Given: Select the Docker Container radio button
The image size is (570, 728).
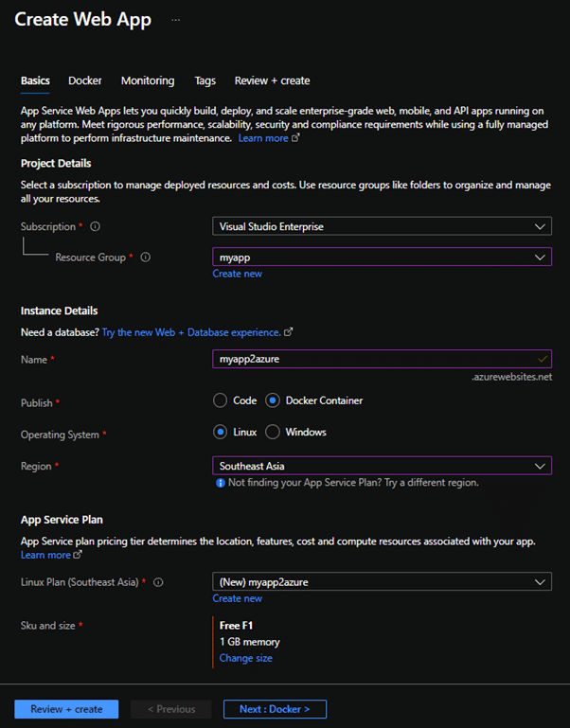Looking at the screenshot, I should pos(273,400).
